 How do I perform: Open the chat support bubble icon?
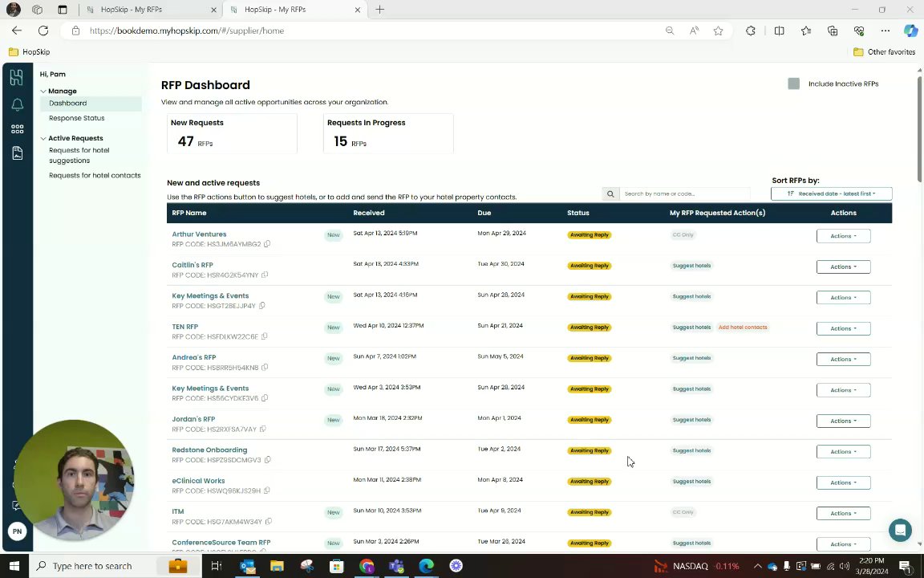pyautogui.click(x=900, y=530)
